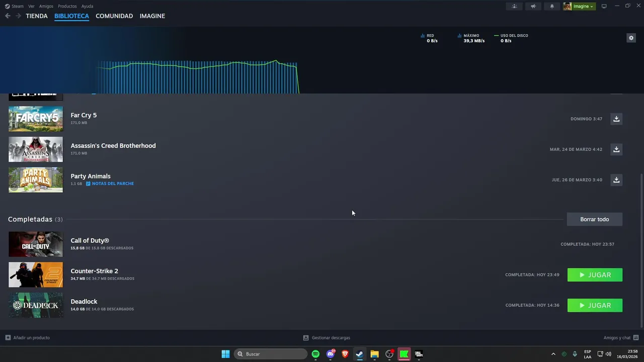
Task: Click the Amigos y chat icon
Action: pyautogui.click(x=636, y=338)
